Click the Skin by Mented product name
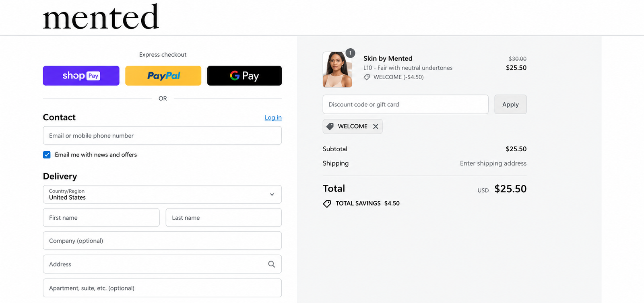The width and height of the screenshot is (644, 303). (x=388, y=58)
